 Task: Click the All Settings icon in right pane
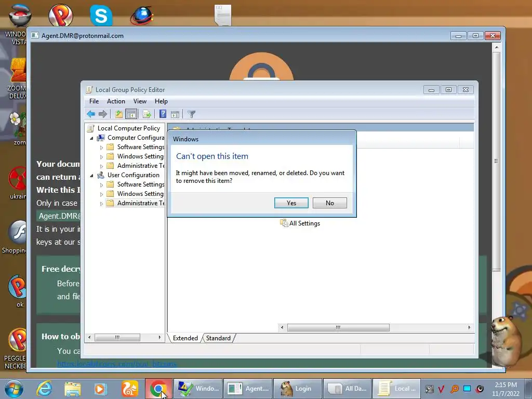[x=284, y=223]
